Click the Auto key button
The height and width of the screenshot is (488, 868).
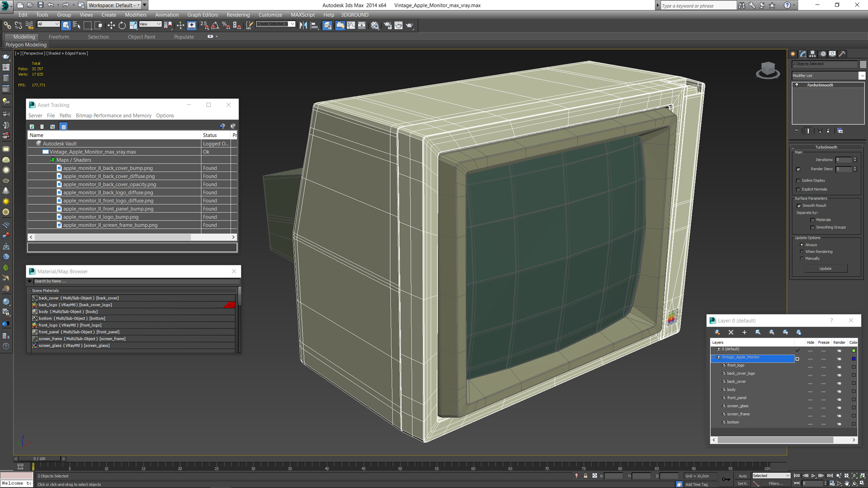coord(743,476)
